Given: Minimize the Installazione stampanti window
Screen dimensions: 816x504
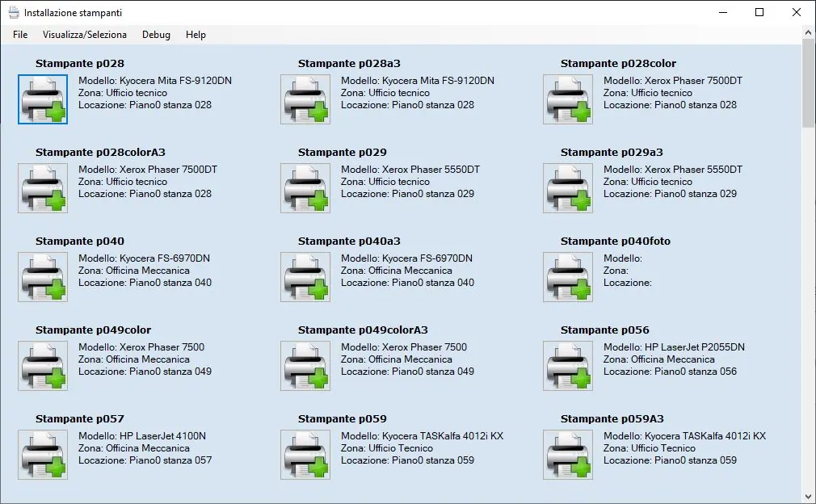Looking at the screenshot, I should coord(723,12).
